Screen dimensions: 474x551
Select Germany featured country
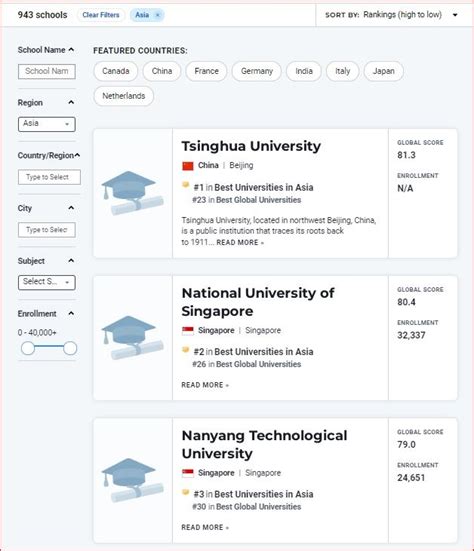(x=257, y=71)
